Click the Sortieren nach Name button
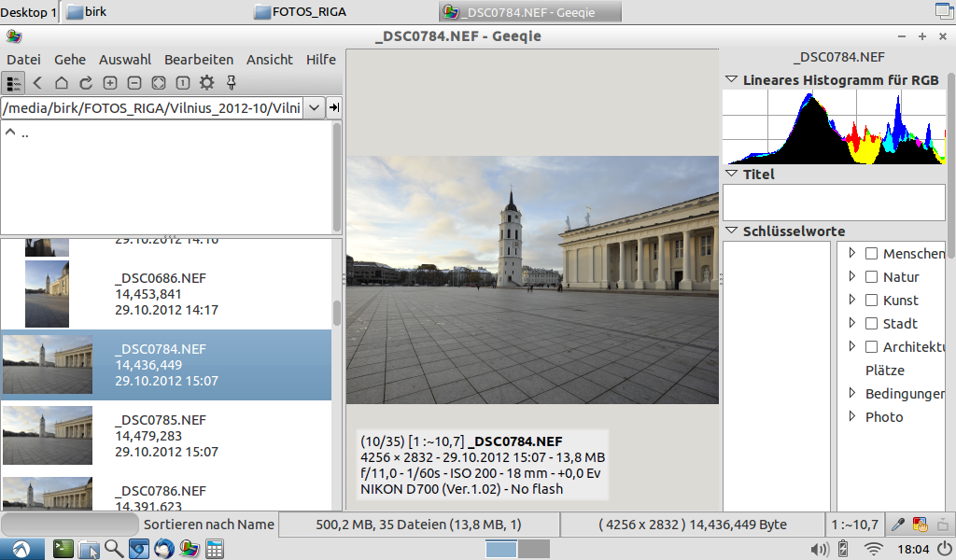 pyautogui.click(x=208, y=525)
